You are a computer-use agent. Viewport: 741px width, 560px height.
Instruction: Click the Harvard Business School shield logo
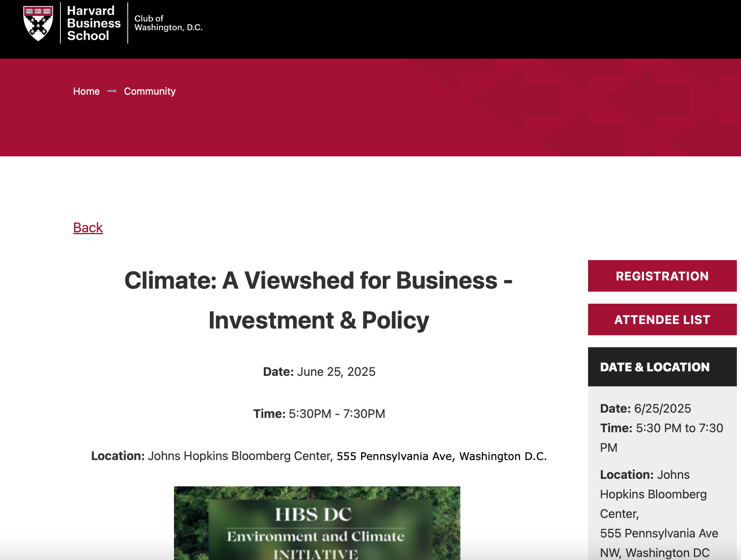[38, 23]
